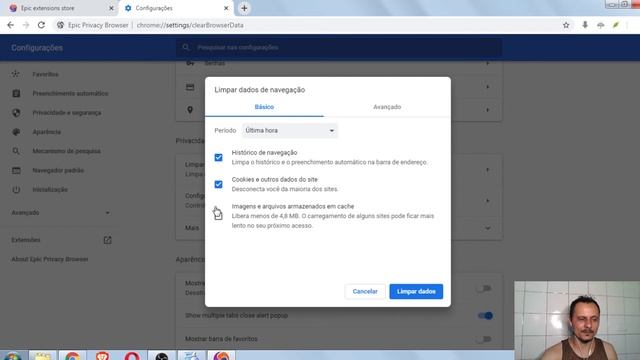Viewport: 640px width, 360px height.
Task: Uncheck Cookies e outros dados do site
Action: [x=218, y=184]
